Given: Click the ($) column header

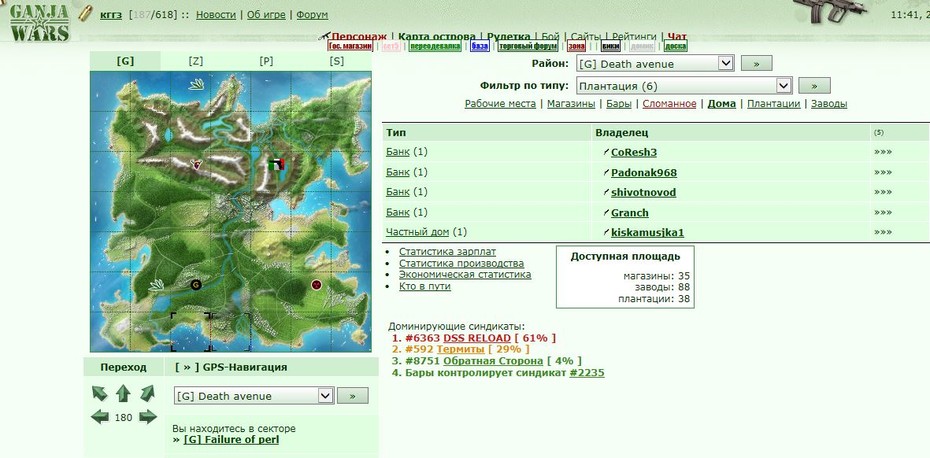Looking at the screenshot, I should 878,133.
